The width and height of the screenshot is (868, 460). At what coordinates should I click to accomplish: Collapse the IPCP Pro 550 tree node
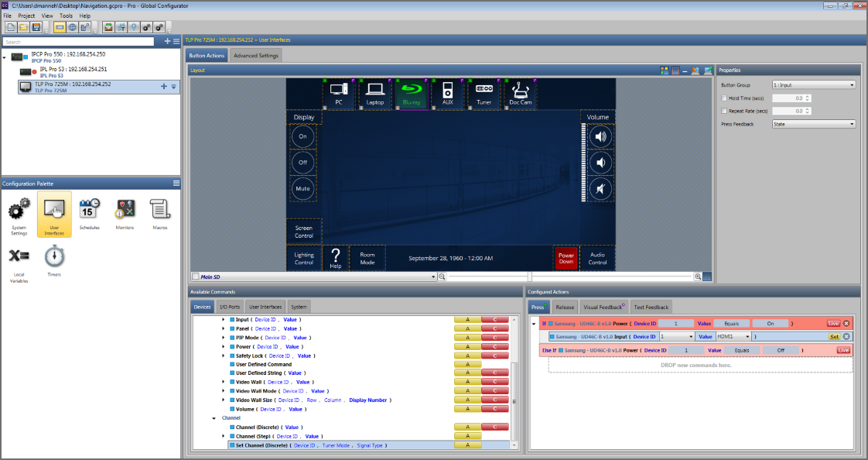[x=5, y=57]
